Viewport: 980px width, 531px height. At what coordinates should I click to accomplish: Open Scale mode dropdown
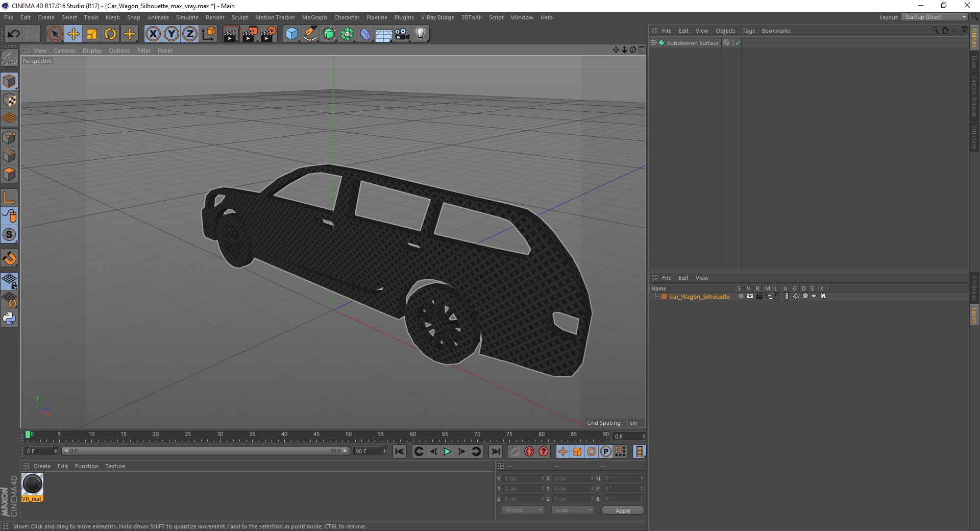[573, 510]
